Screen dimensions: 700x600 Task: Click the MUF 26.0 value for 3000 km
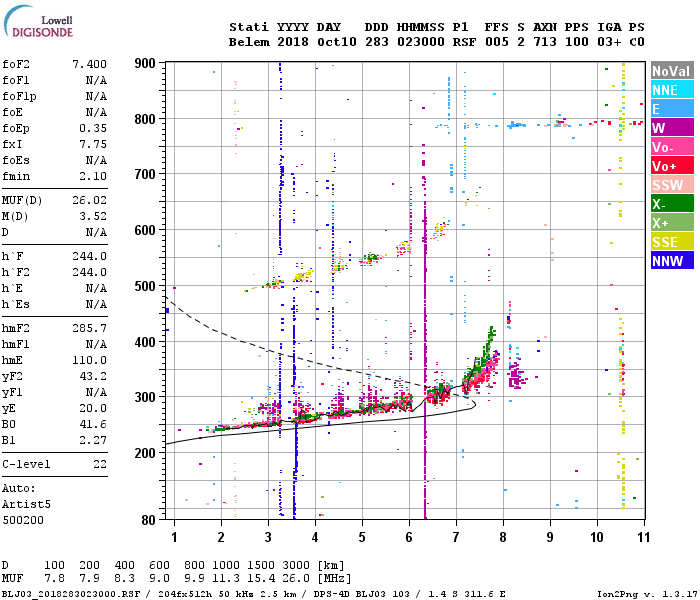click(296, 579)
